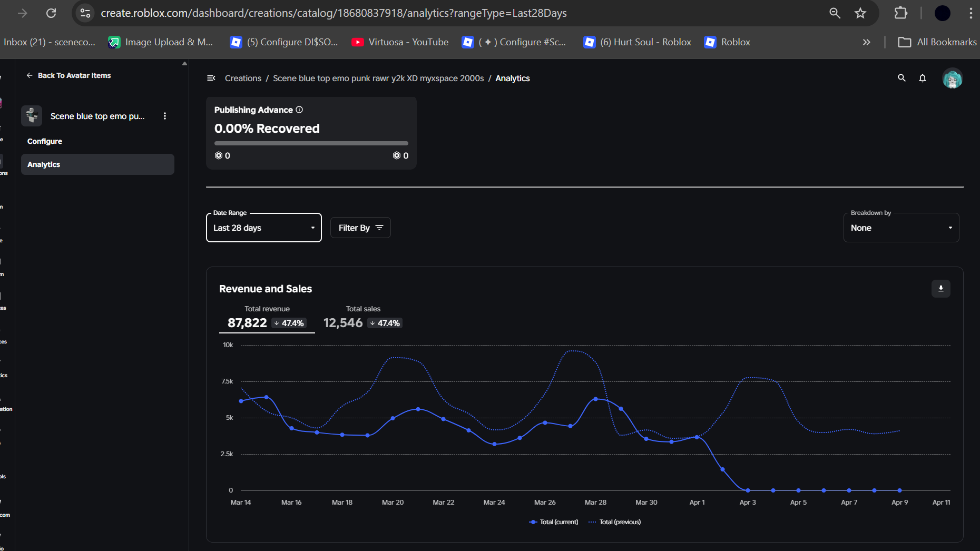This screenshot has width=980, height=551.
Task: Reload the page with the browser refresh icon
Action: tap(51, 13)
